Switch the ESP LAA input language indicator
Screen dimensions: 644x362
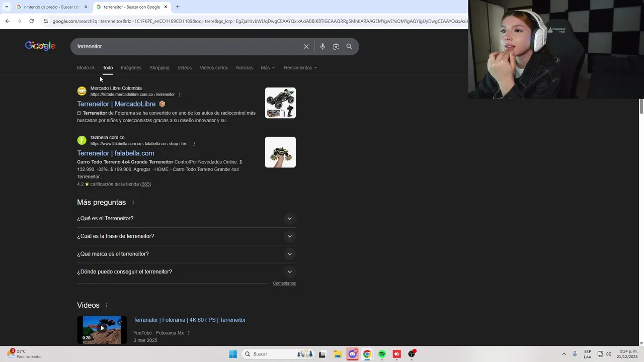coord(588,354)
